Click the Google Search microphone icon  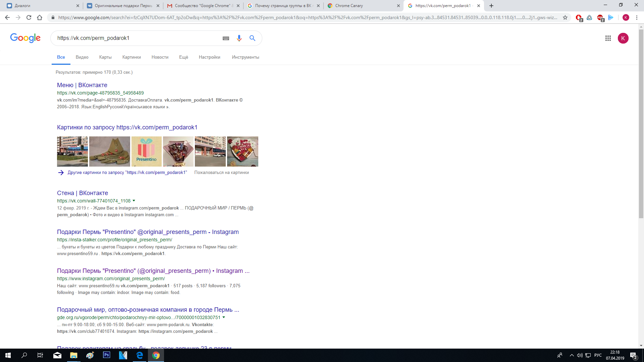coord(239,38)
